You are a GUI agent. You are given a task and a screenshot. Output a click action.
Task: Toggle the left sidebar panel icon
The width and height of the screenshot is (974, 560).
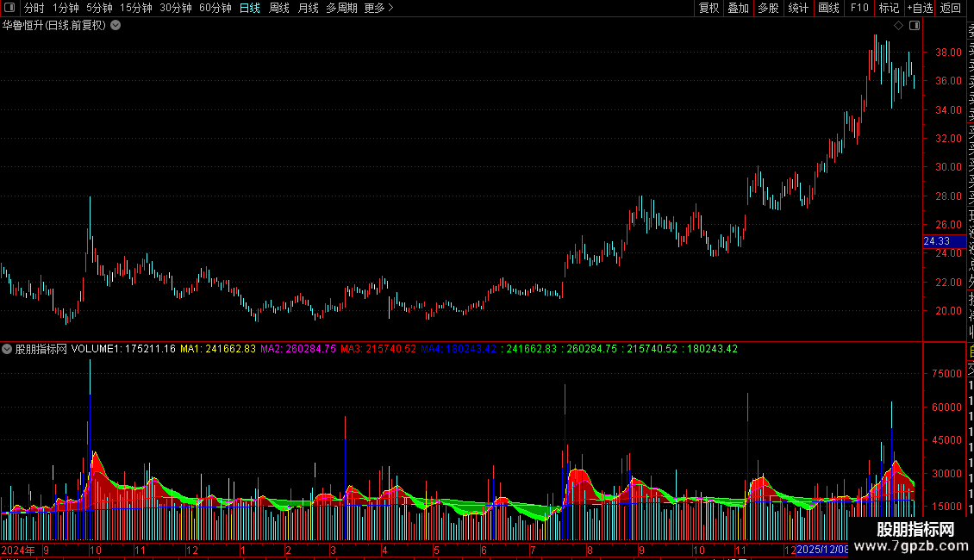click(9, 8)
